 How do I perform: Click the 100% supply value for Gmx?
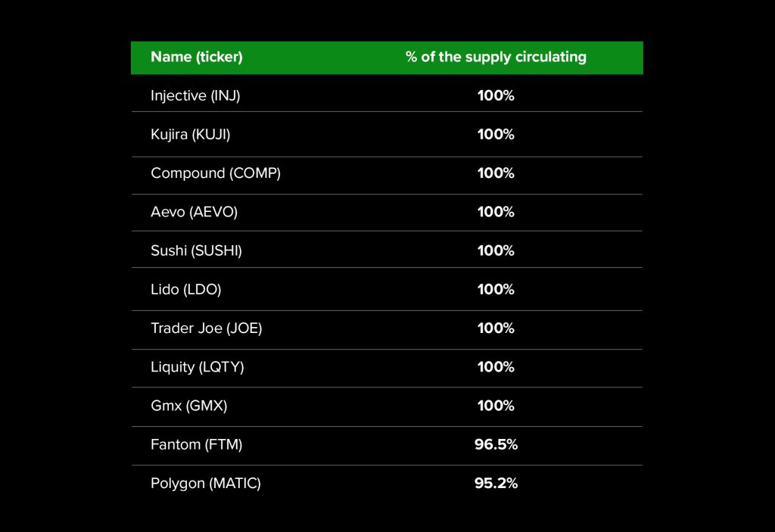pos(496,406)
